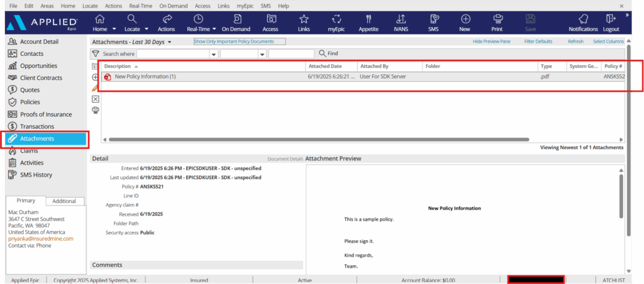Click the red PDF icon of New Policy Information

coord(108,77)
